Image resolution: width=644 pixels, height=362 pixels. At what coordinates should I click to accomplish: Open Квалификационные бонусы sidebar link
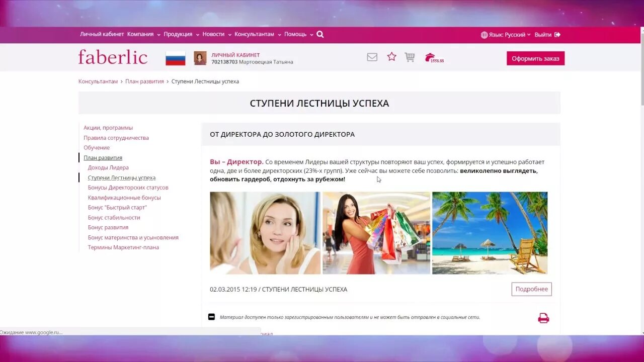coord(124,198)
